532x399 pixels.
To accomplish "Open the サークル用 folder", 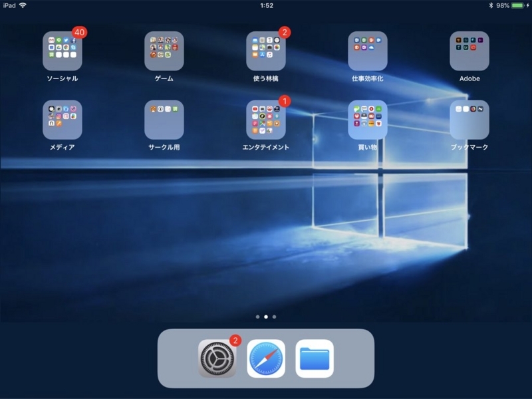I will 164,120.
